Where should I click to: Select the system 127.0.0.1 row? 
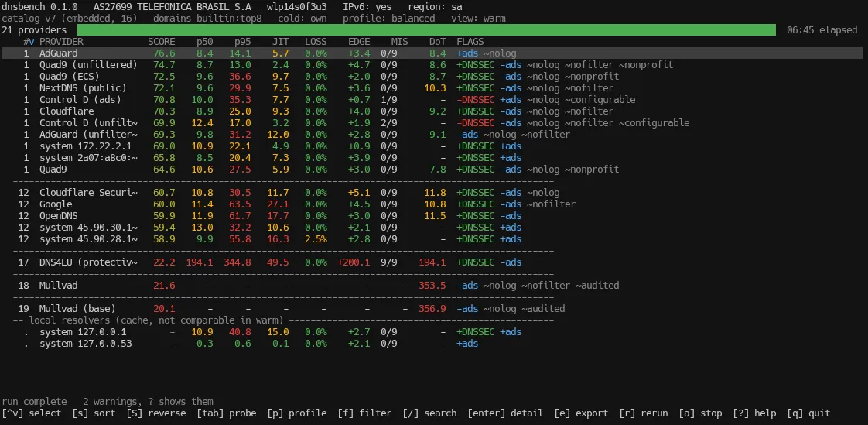coord(432,332)
